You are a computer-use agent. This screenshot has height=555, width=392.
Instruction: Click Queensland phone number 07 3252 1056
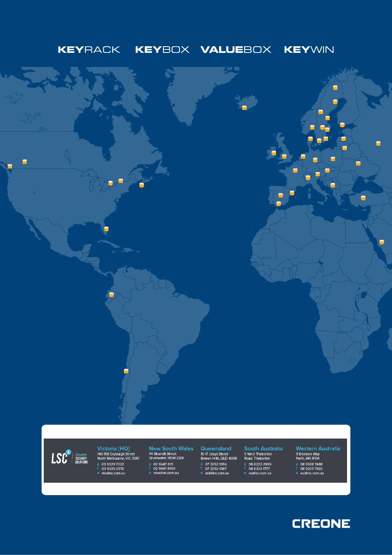(x=216, y=464)
